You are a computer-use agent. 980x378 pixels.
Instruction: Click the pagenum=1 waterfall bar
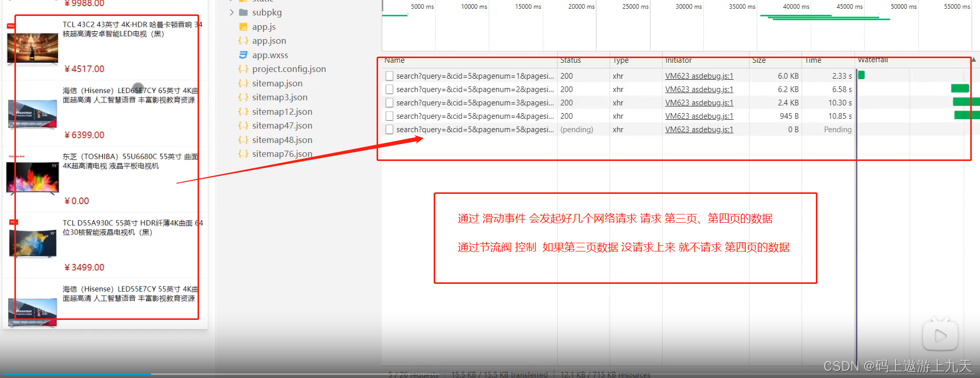(861, 75)
